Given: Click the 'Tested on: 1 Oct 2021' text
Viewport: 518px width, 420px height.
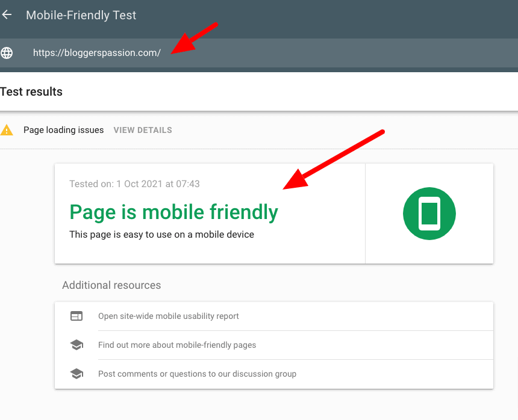Looking at the screenshot, I should (x=134, y=184).
